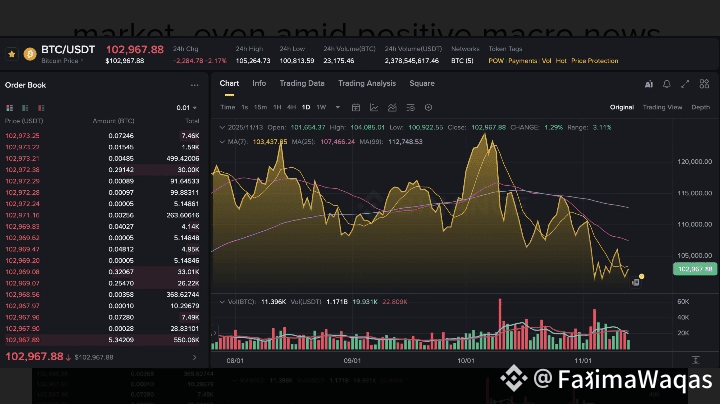Open the technical indicators icon
This screenshot has height=404, width=720.
[392, 107]
